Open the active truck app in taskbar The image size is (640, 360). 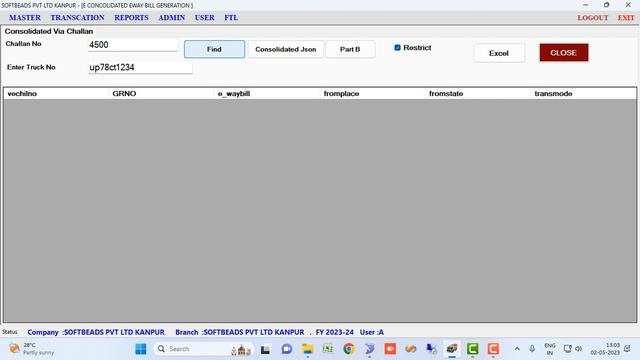pos(452,349)
